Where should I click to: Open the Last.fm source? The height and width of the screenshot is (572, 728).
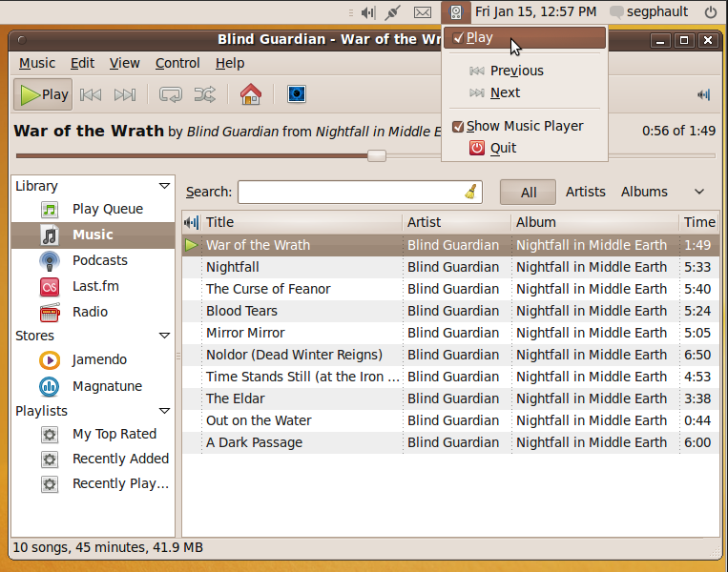pyautogui.click(x=93, y=286)
